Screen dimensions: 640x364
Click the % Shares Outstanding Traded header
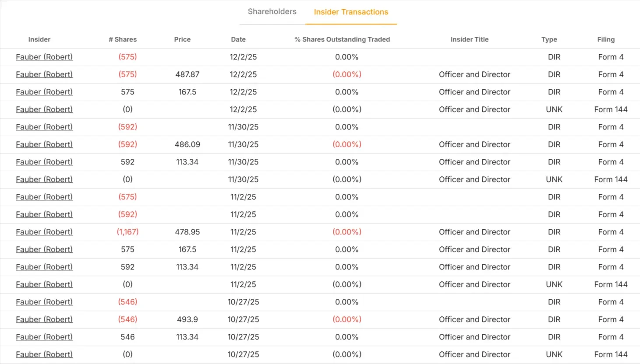click(x=342, y=39)
